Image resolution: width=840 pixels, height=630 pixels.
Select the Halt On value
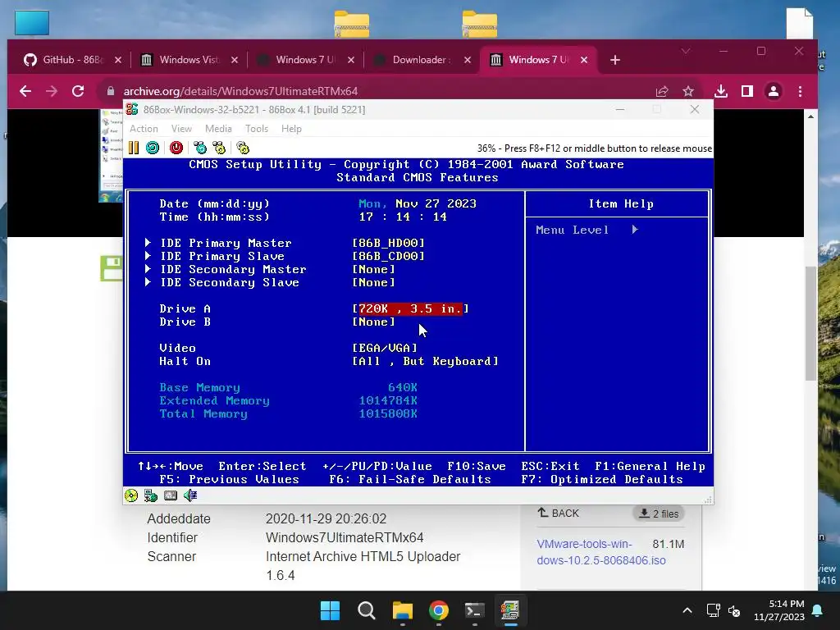(426, 361)
